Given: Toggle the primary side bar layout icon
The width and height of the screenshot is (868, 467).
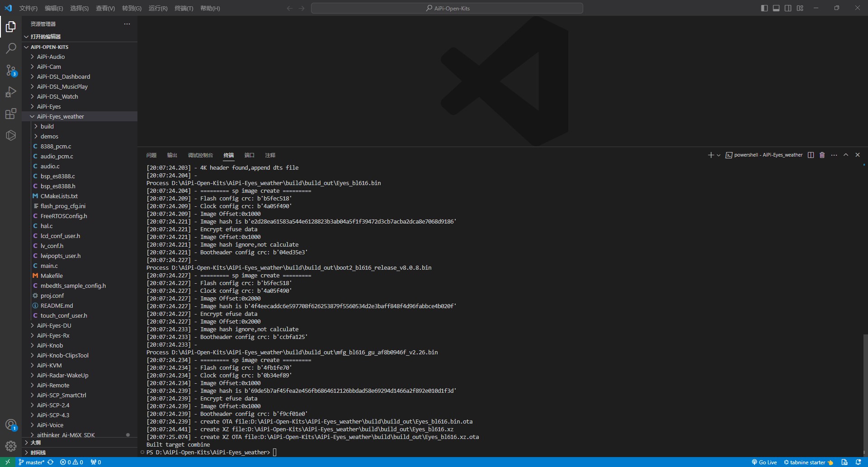Looking at the screenshot, I should (764, 8).
